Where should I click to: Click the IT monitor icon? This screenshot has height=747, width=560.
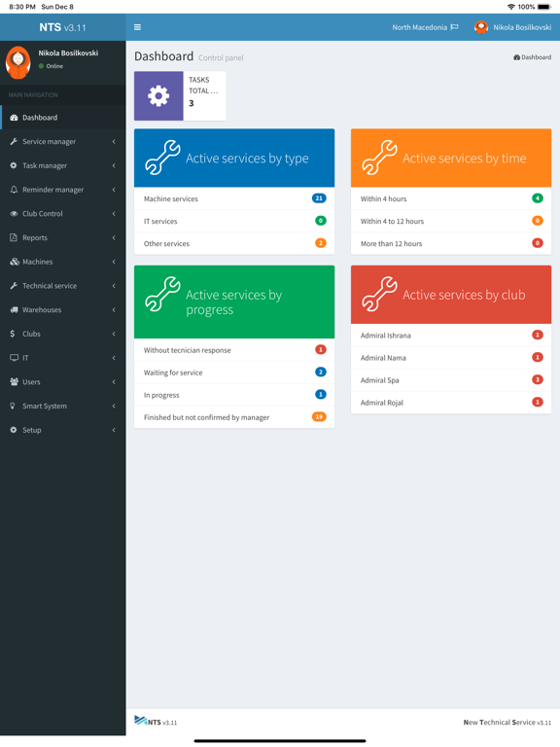(x=14, y=358)
